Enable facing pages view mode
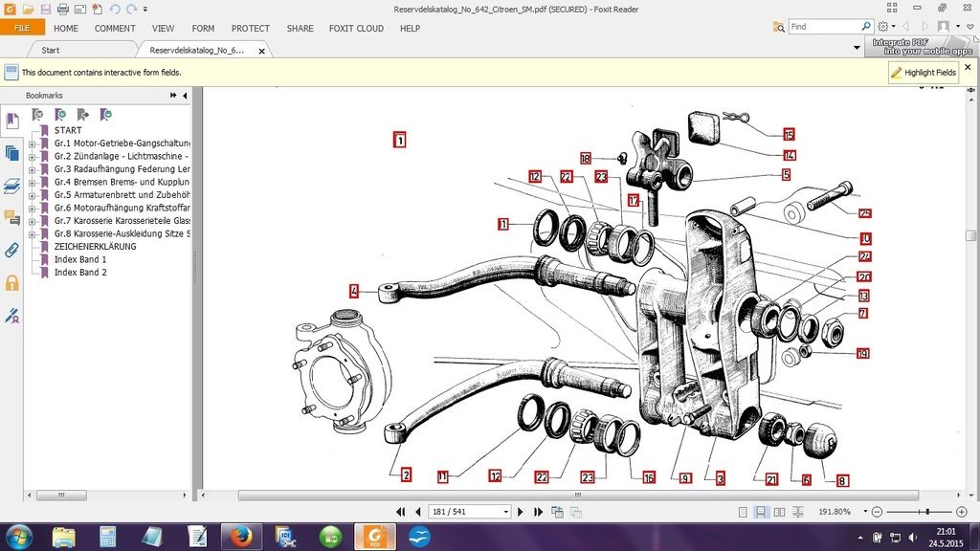Image resolution: width=980 pixels, height=551 pixels. click(777, 513)
